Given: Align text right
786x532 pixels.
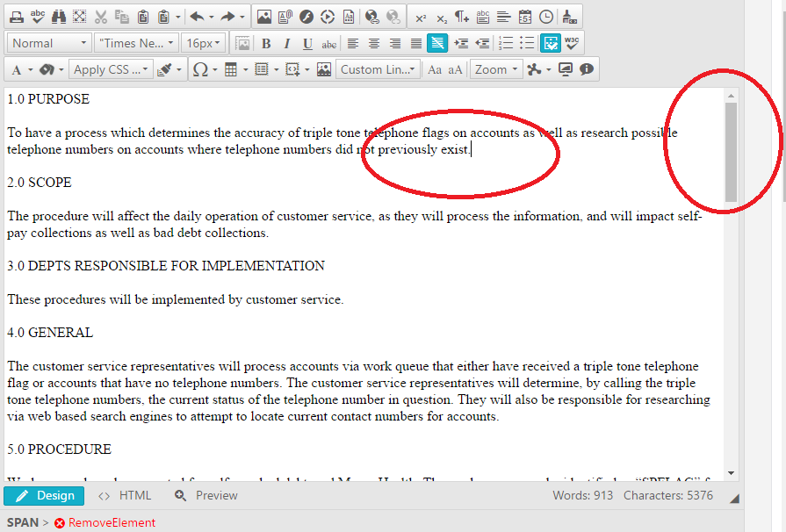Looking at the screenshot, I should (x=395, y=44).
